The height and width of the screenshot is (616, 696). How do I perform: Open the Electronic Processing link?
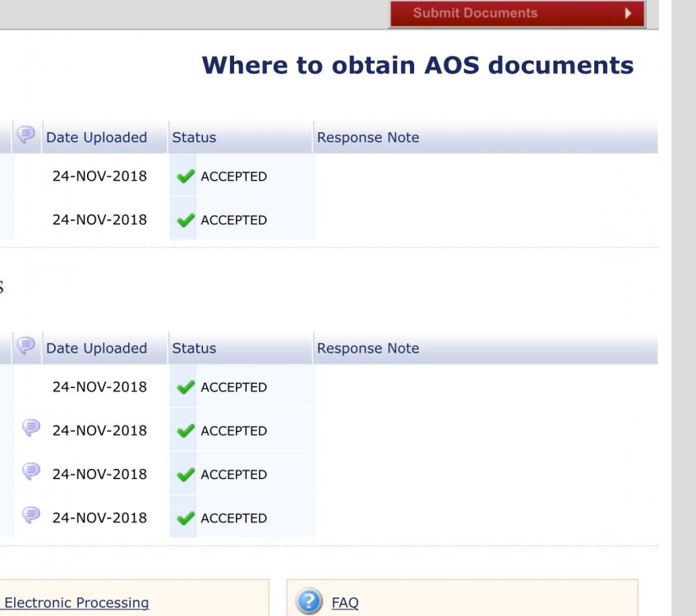(76, 603)
